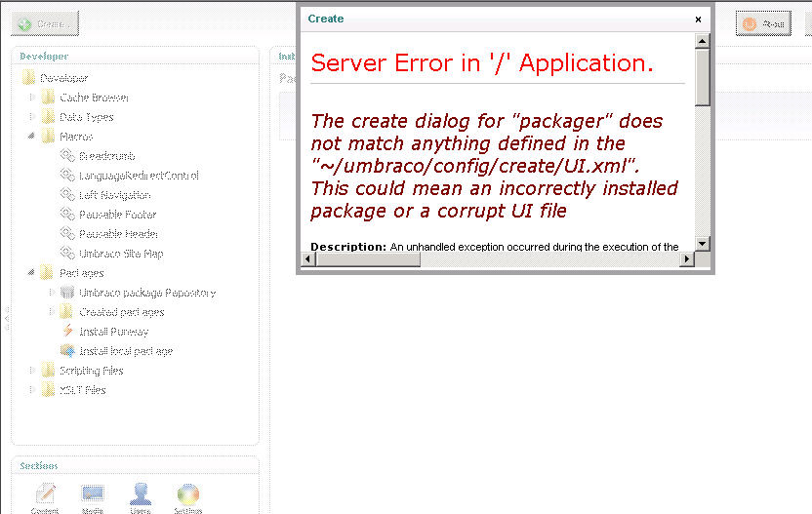Click the Pausable Header macro icon
Screen dimensions: 812x514
point(67,233)
